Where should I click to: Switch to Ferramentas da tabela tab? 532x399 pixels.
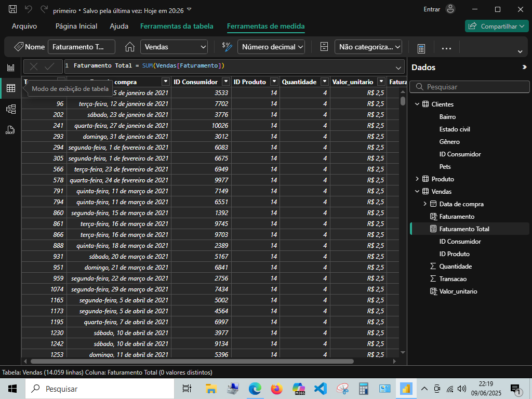[x=177, y=26]
